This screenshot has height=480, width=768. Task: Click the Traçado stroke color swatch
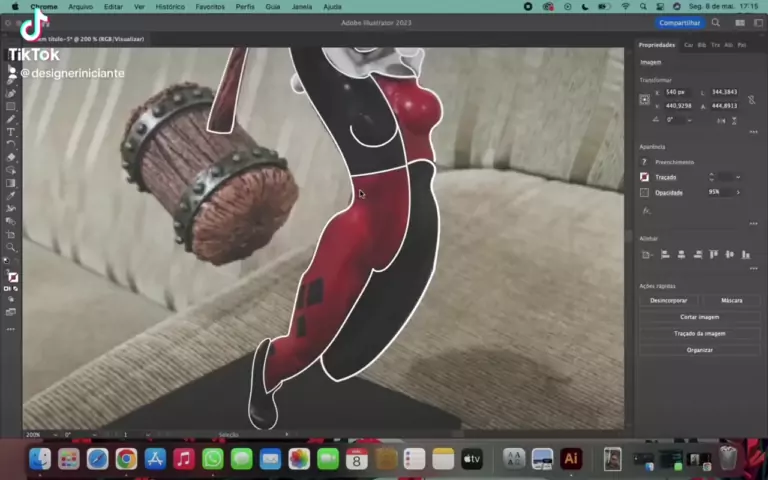(x=645, y=177)
